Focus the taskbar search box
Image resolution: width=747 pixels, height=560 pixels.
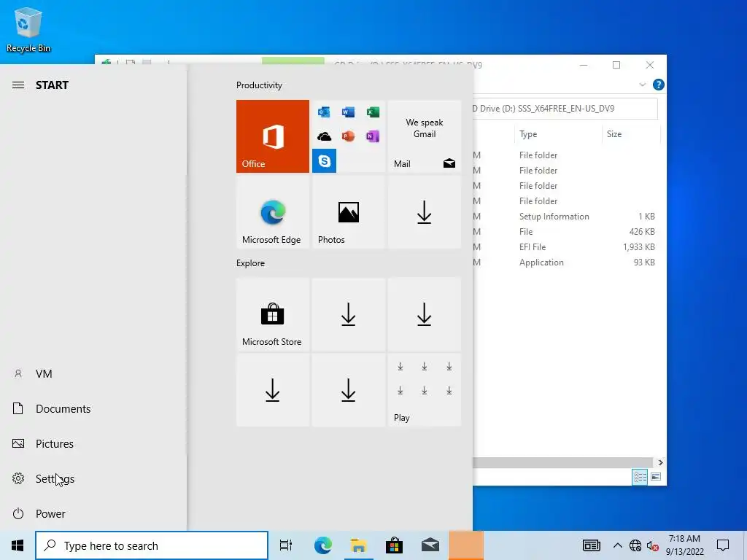pyautogui.click(x=152, y=545)
